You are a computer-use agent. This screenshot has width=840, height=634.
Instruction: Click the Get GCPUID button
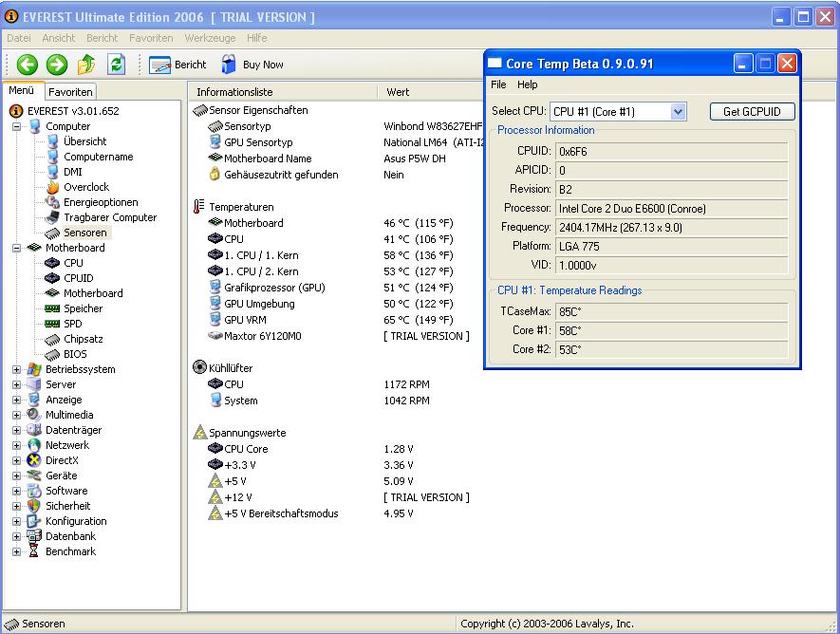752,111
